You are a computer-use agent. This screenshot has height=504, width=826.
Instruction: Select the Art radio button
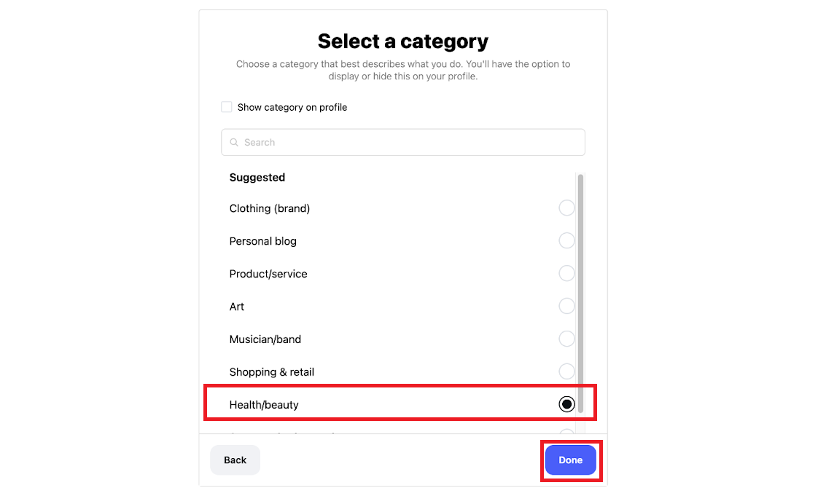point(566,307)
